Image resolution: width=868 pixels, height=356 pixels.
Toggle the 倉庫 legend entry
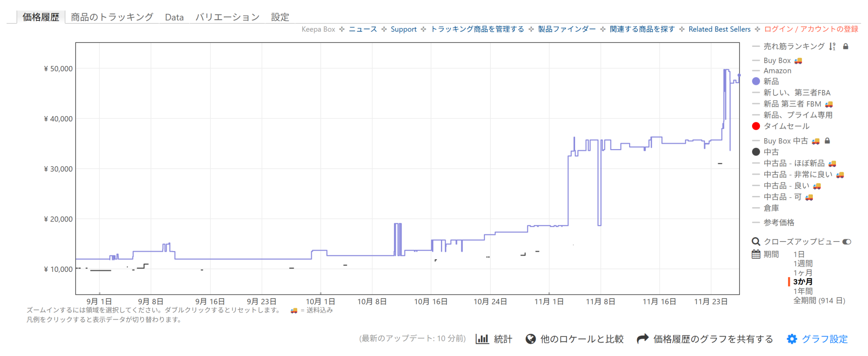(x=771, y=208)
